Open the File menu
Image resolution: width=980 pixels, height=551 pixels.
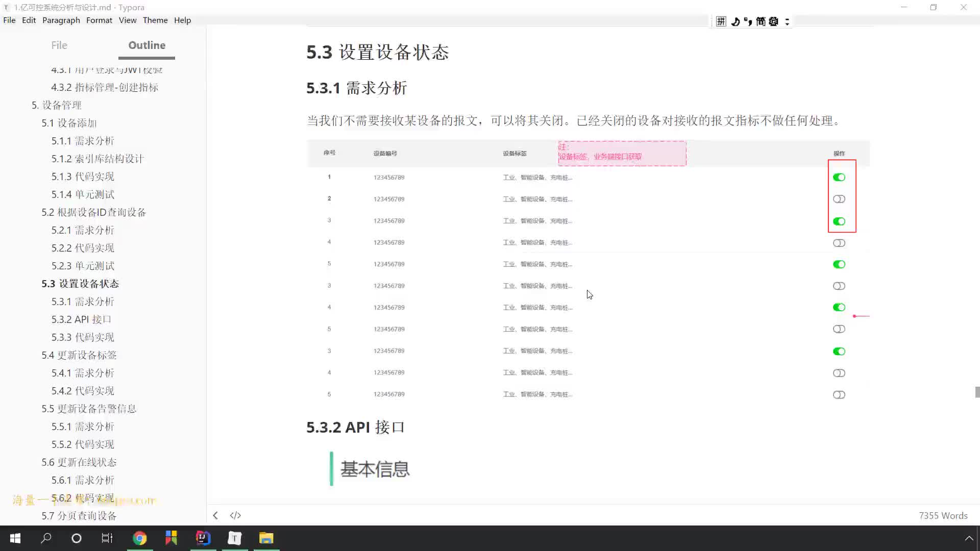tap(9, 20)
